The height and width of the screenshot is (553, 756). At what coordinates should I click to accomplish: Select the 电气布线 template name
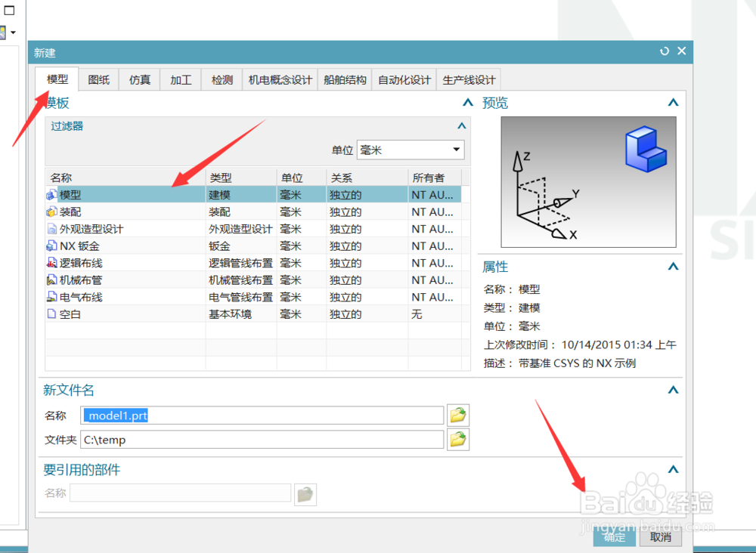coord(81,297)
